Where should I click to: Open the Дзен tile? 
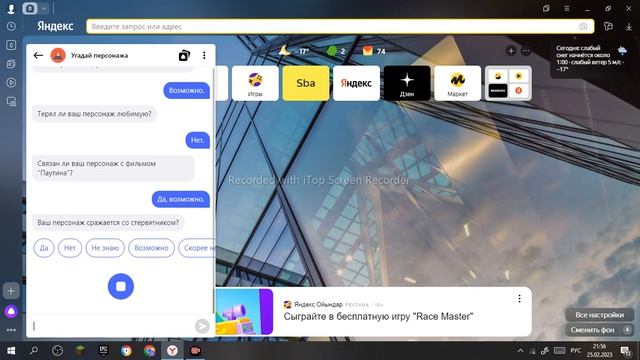tap(407, 83)
